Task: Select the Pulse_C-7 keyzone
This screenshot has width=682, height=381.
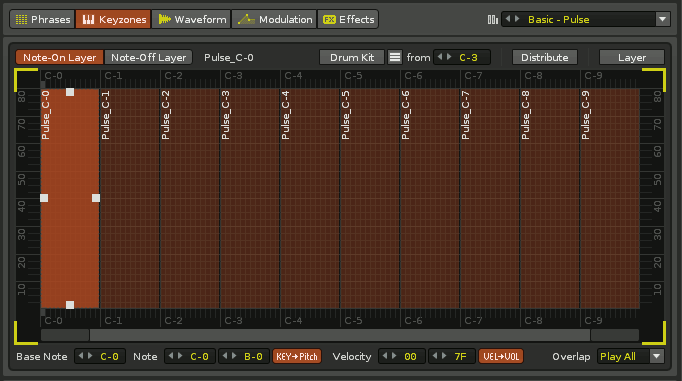Action: click(490, 198)
